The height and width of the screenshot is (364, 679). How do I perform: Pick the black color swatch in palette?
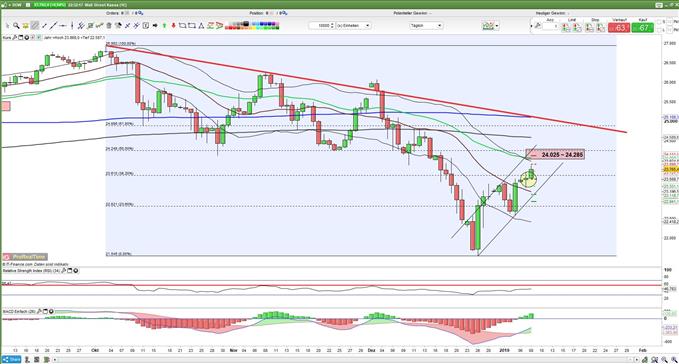click(246, 23)
